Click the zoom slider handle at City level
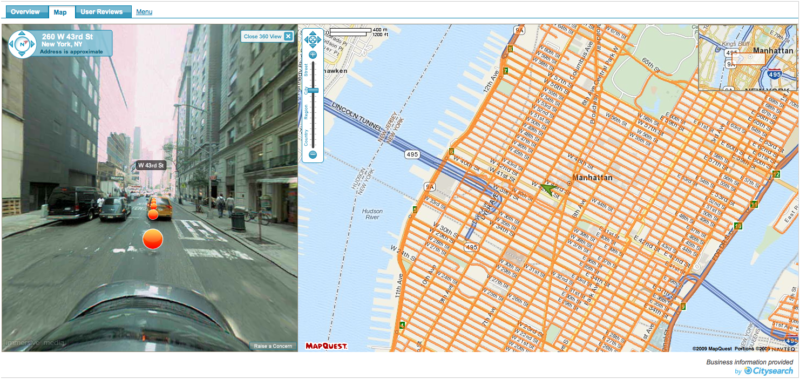This screenshot has width=800, height=379. point(313,90)
